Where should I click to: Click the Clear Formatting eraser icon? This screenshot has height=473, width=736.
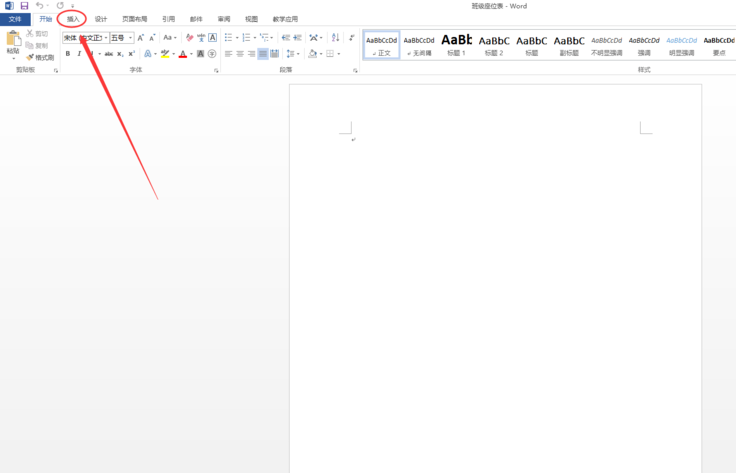click(190, 38)
